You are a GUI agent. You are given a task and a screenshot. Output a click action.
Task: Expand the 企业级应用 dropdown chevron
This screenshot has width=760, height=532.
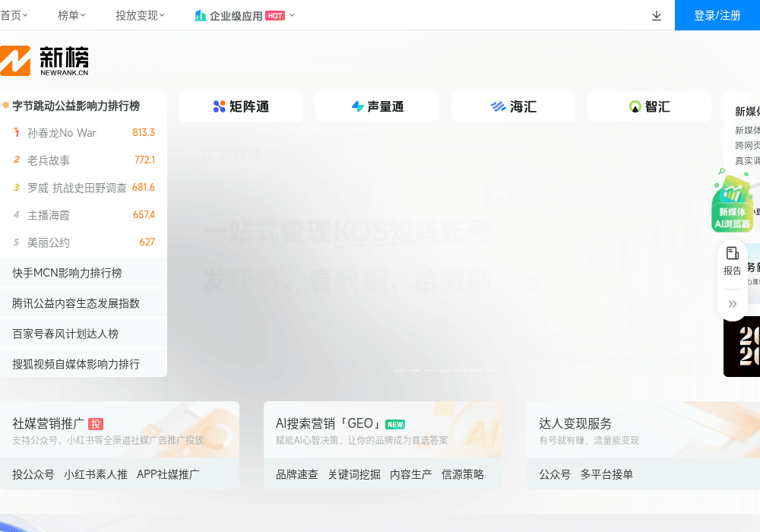point(292,15)
